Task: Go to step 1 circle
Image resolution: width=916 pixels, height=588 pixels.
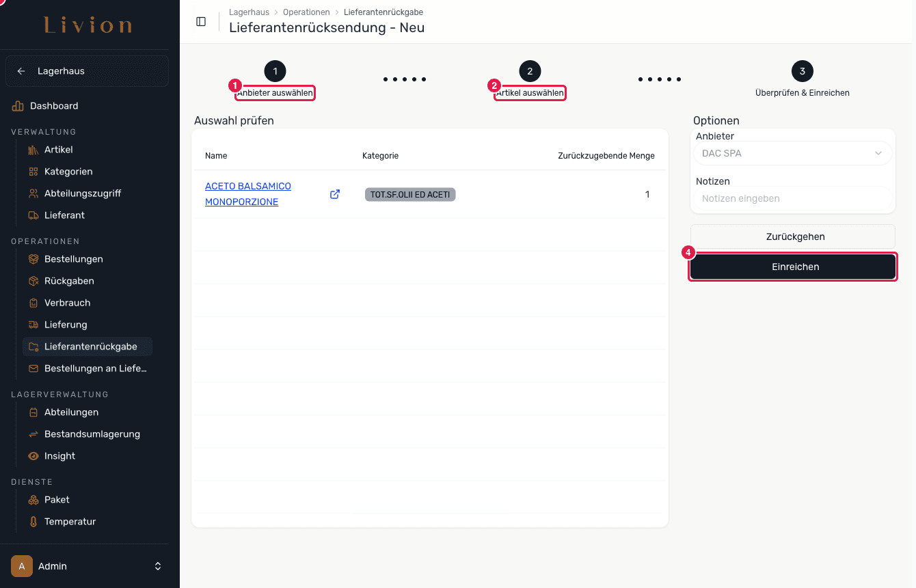Action: pos(275,71)
